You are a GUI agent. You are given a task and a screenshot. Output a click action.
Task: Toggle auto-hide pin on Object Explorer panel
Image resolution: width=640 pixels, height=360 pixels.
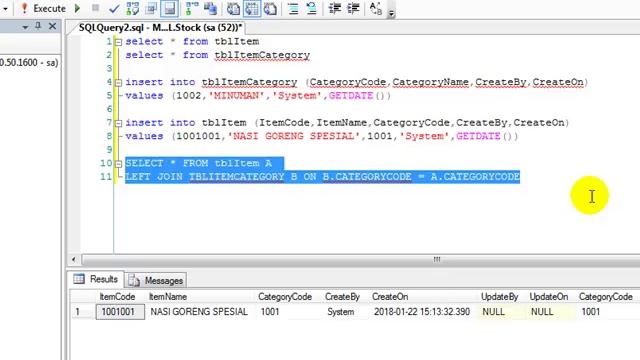click(x=38, y=26)
